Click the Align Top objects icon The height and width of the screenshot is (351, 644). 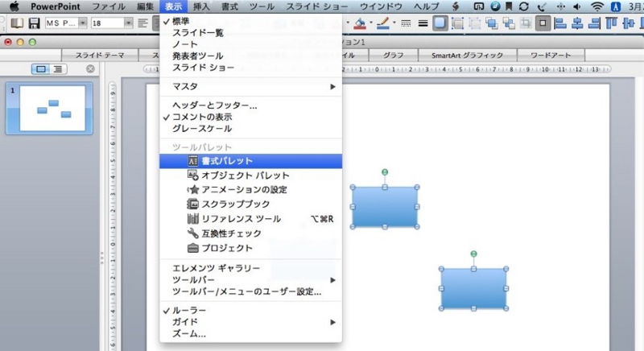[x=611, y=23]
